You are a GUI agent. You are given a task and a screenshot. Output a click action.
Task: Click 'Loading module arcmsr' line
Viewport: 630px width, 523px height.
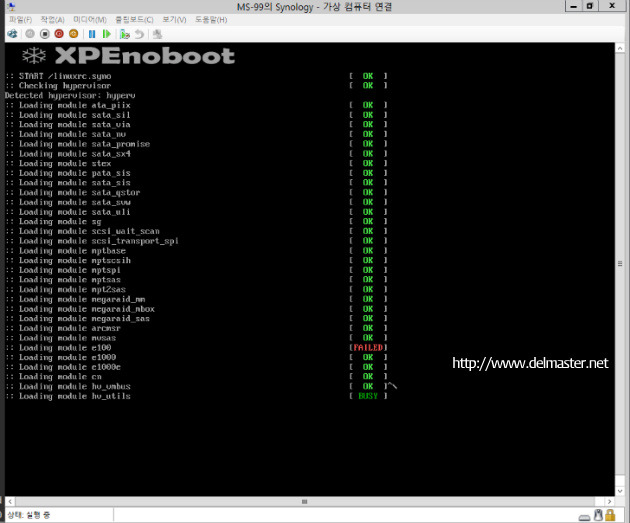coord(63,328)
